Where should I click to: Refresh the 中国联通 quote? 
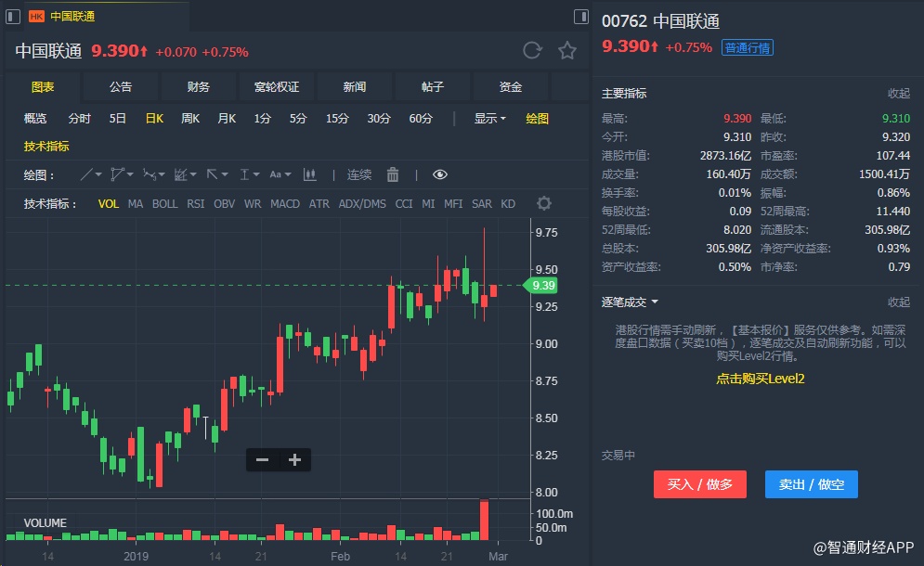[532, 51]
